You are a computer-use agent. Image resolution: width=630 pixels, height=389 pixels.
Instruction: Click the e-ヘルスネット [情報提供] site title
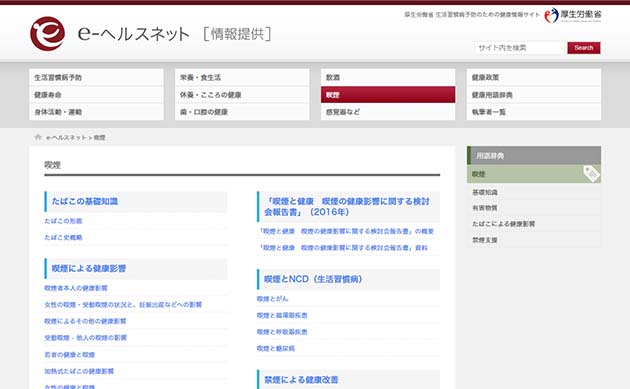pos(174,34)
